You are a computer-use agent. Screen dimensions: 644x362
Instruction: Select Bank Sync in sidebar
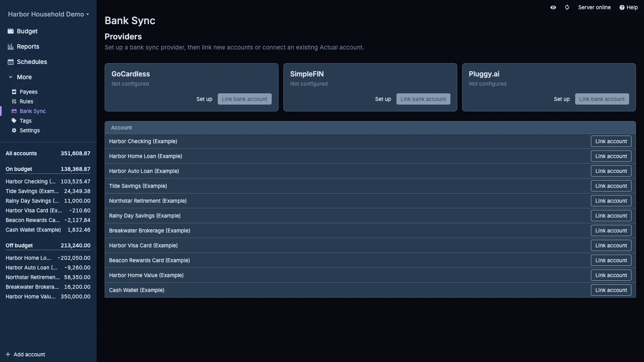point(33,111)
